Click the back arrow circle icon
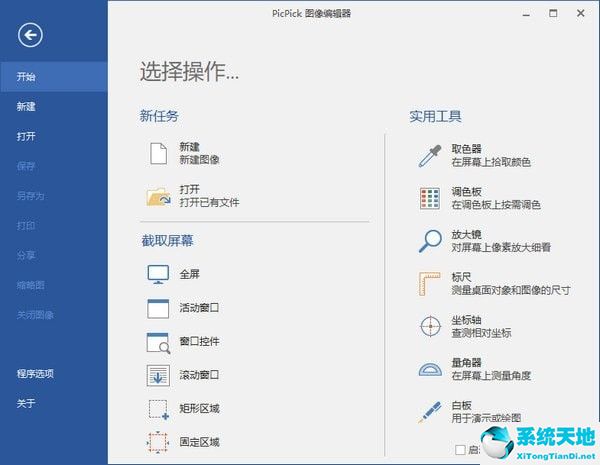 30,35
